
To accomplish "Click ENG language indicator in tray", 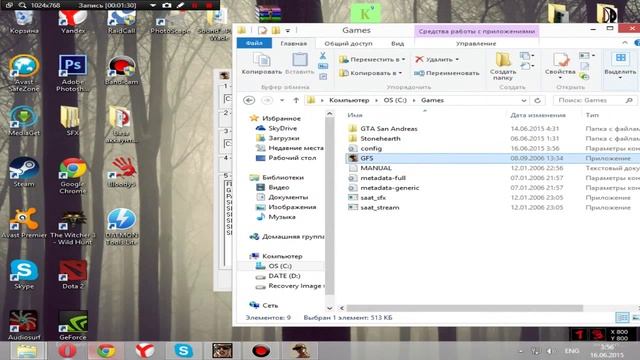I will tap(571, 351).
